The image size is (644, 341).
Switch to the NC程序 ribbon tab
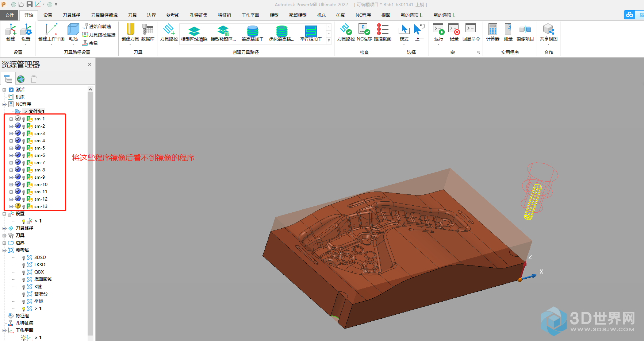tap(363, 15)
